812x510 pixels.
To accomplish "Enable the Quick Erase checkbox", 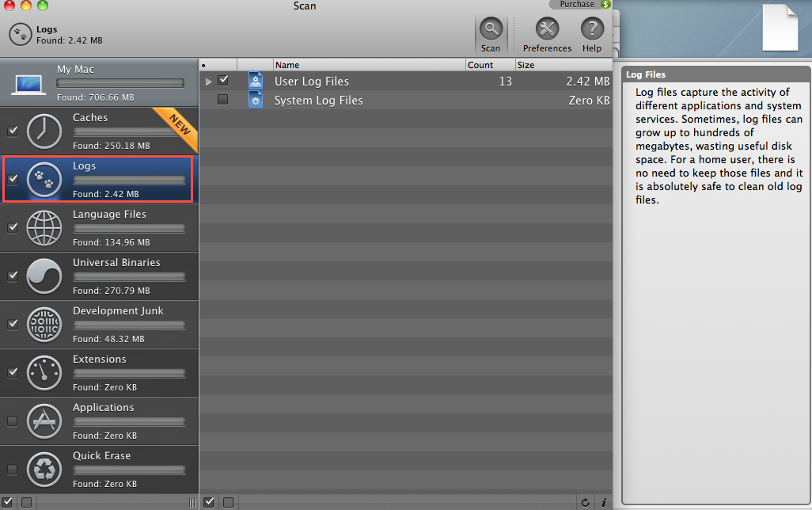I will (x=13, y=469).
